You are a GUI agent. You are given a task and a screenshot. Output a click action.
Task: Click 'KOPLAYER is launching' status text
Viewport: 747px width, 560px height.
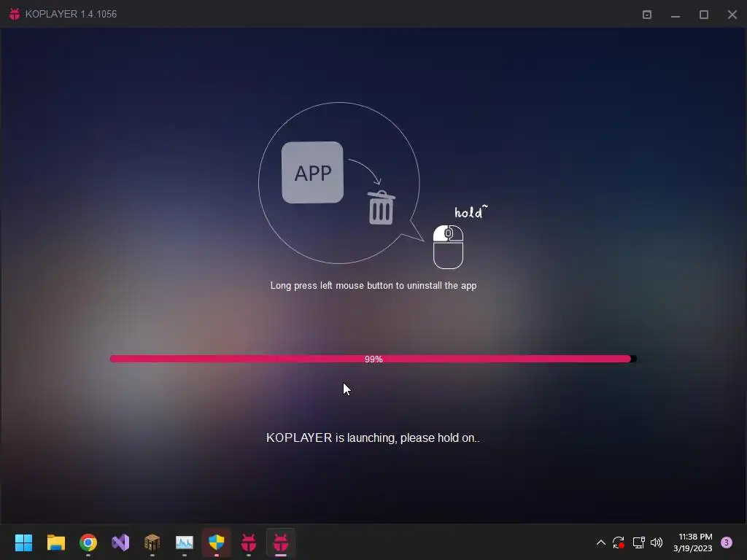pyautogui.click(x=373, y=437)
